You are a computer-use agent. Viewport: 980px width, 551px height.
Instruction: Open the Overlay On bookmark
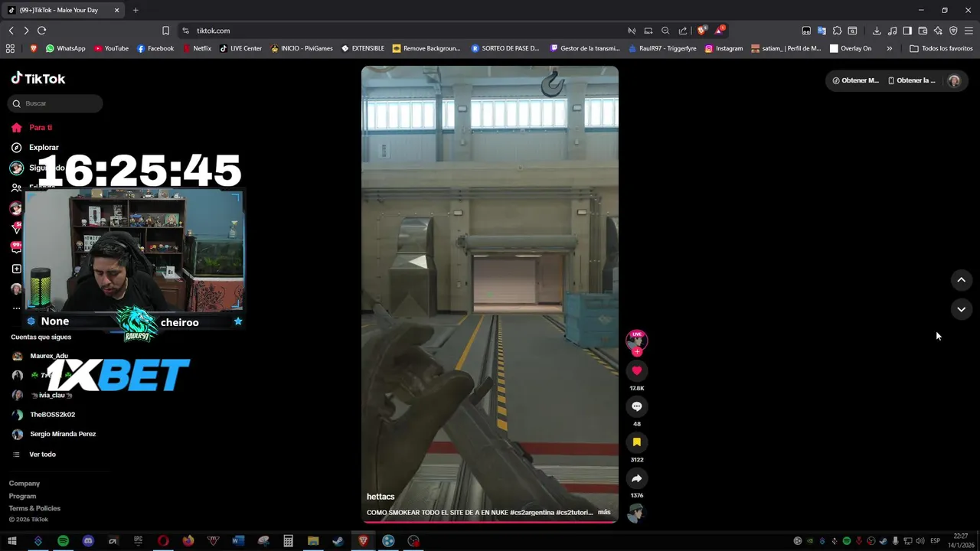[850, 48]
